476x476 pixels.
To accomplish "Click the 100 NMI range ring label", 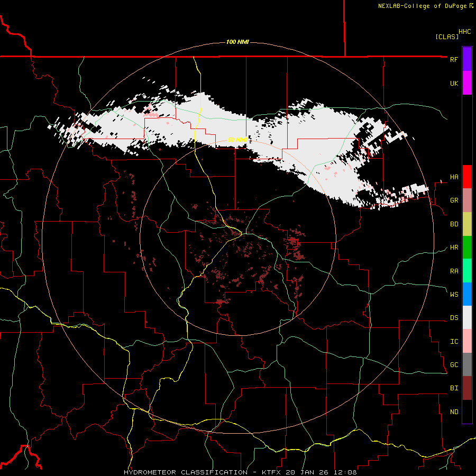I will pyautogui.click(x=237, y=42).
